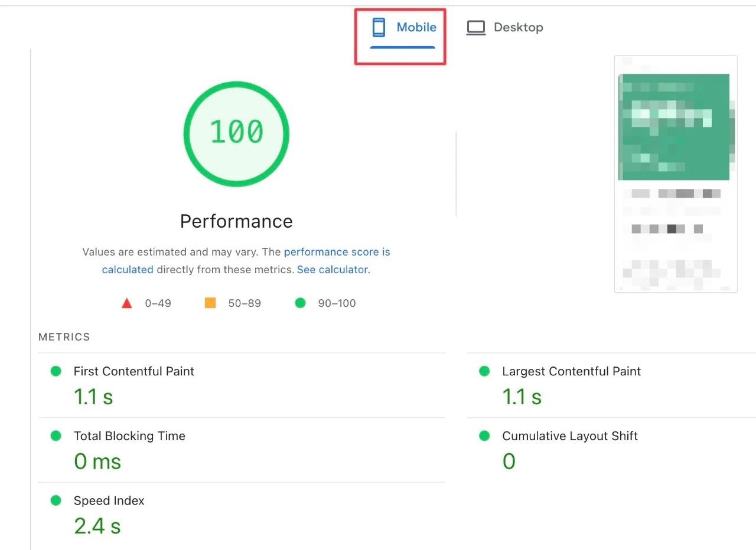Open the performance score is calculated link
Screen dimensions: 756x550
(337, 252)
